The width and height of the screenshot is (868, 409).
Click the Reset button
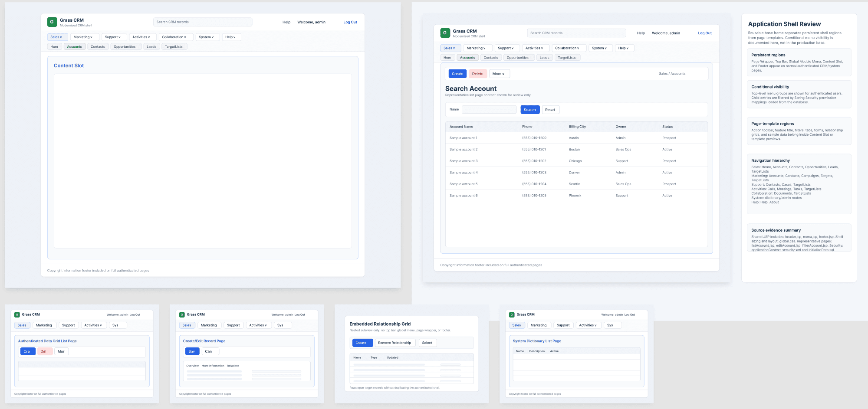coord(550,110)
